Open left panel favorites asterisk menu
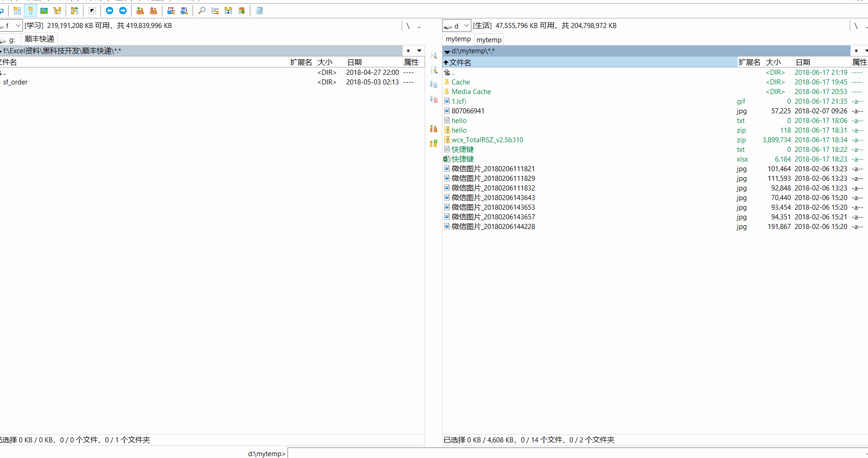The width and height of the screenshot is (868, 458). [x=408, y=51]
